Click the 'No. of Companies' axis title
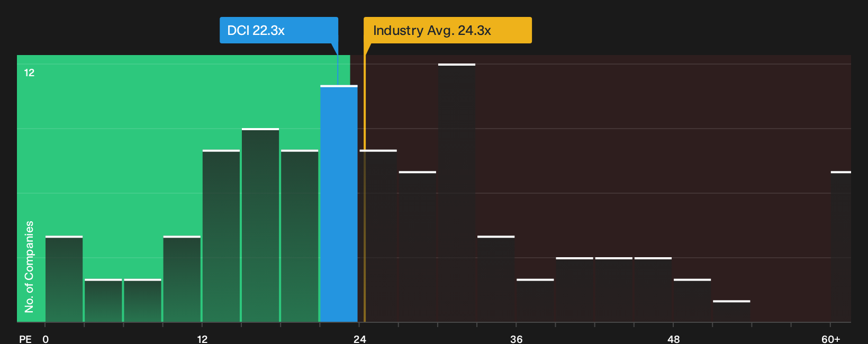The width and height of the screenshot is (868, 344). pos(29,267)
